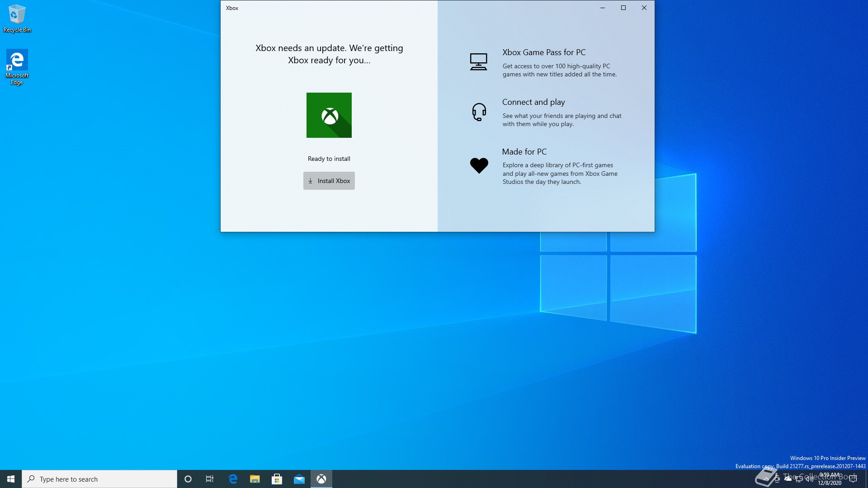Expand the hidden system tray icons

coord(766,479)
